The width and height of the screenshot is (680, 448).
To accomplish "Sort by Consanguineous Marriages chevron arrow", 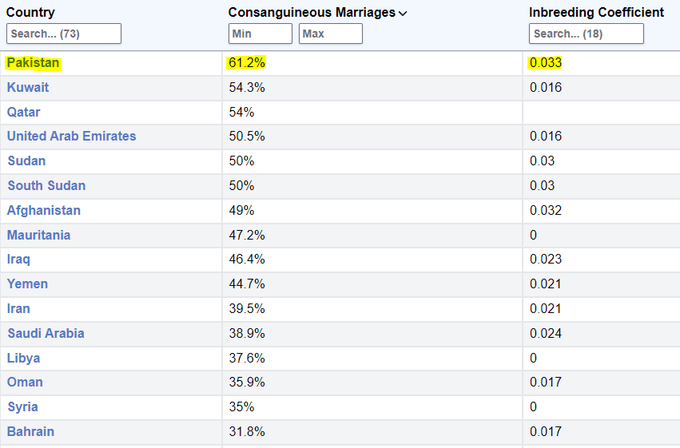I will click(x=403, y=13).
